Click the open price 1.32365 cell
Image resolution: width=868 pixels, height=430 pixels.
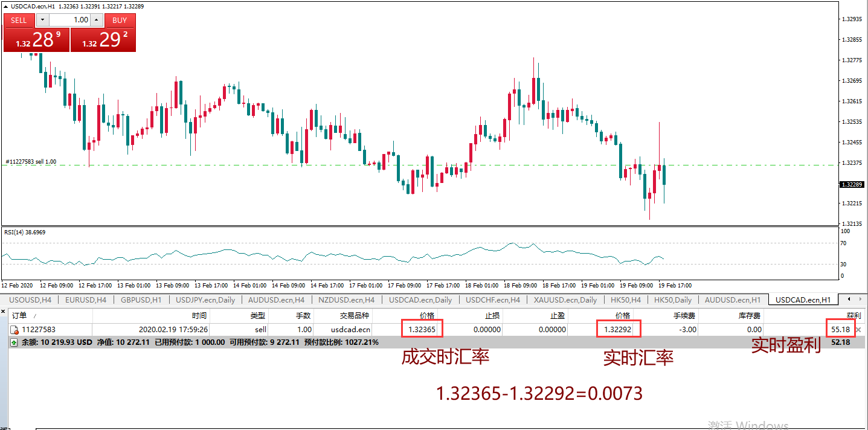[422, 330]
